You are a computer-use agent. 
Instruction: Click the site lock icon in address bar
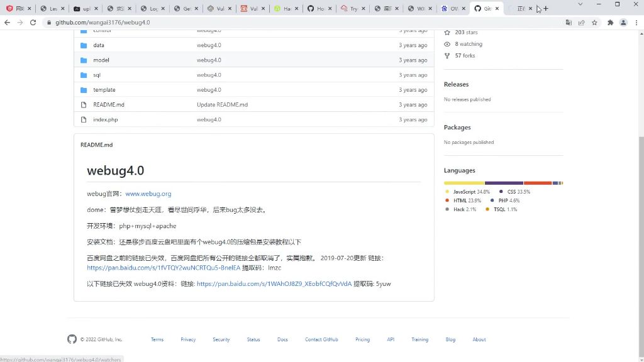coord(49,23)
